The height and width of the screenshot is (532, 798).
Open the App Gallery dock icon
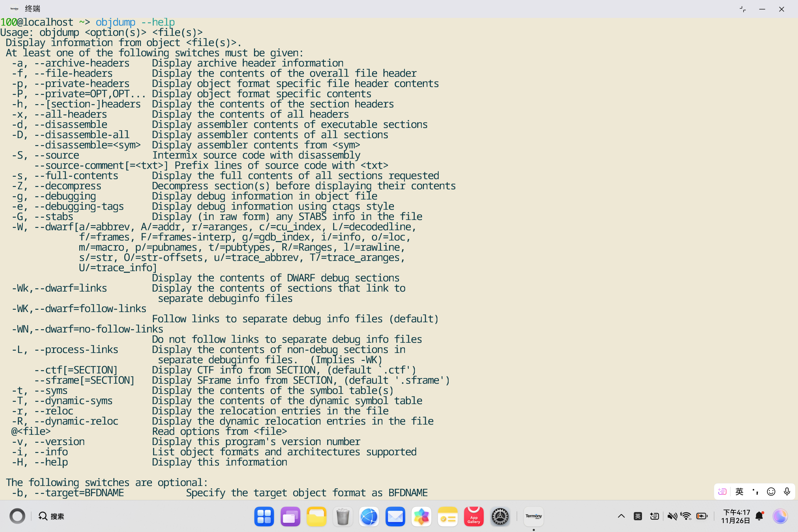(x=474, y=516)
